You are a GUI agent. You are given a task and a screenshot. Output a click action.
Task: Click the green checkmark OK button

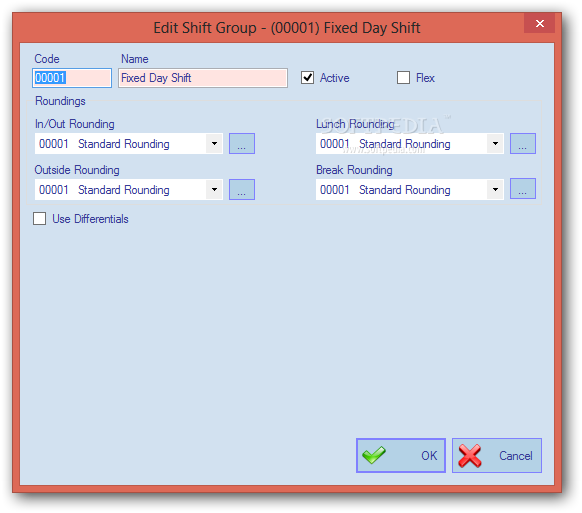[x=400, y=455]
